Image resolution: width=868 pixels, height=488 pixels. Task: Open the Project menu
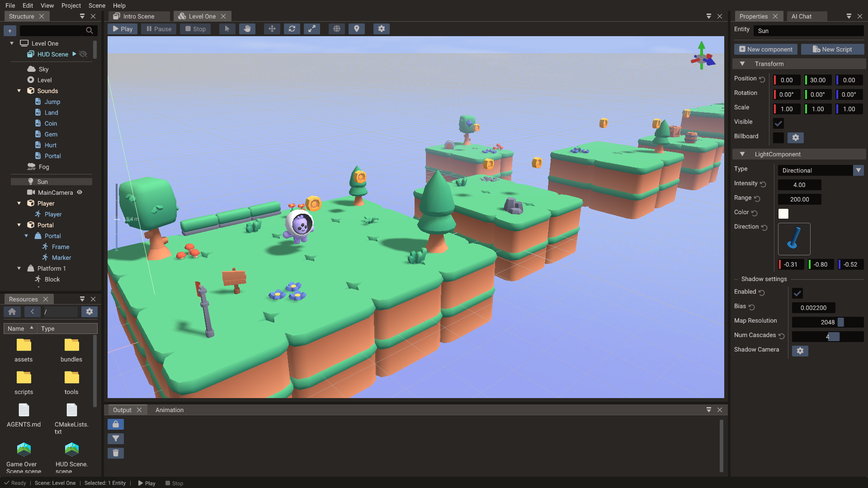(71, 5)
